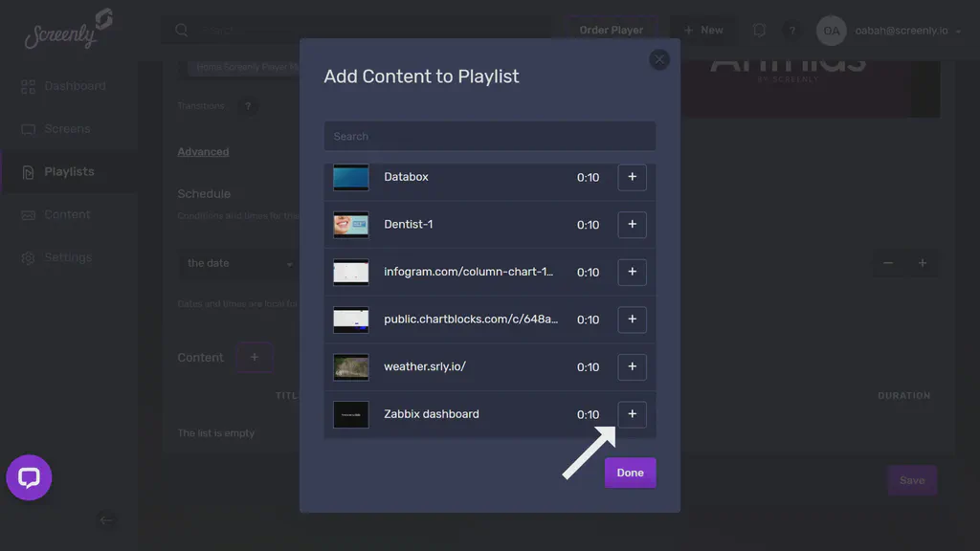Open the New content menu
This screenshot has width=980, height=551.
click(702, 30)
